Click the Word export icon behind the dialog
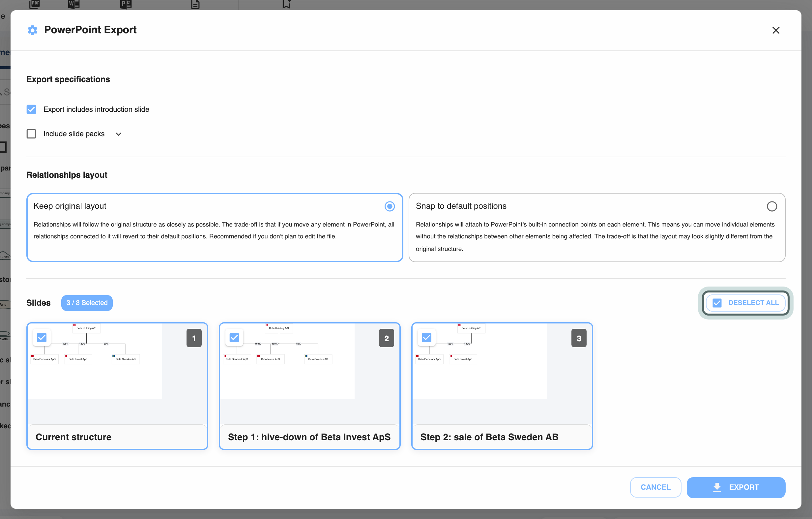This screenshot has height=519, width=812. coord(74,4)
